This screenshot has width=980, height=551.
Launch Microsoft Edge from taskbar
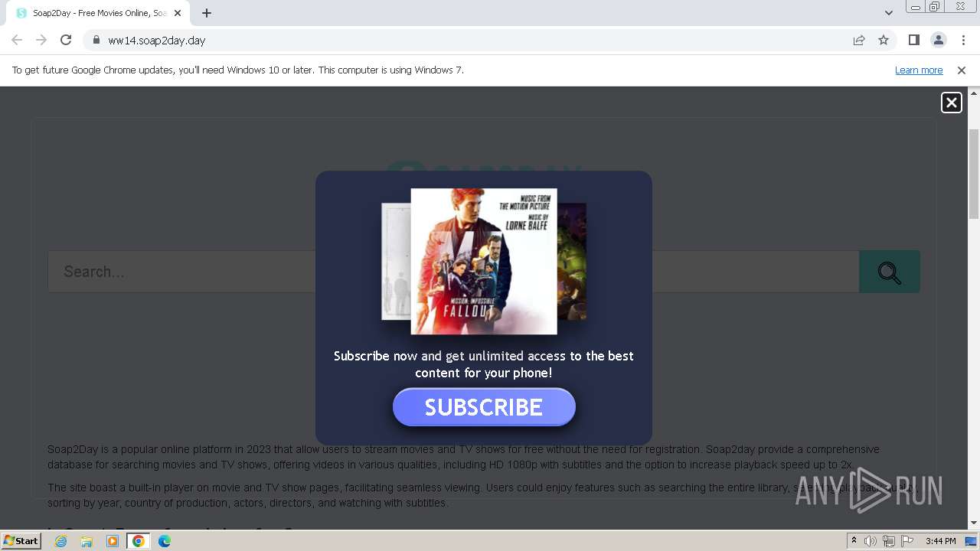pos(165,541)
